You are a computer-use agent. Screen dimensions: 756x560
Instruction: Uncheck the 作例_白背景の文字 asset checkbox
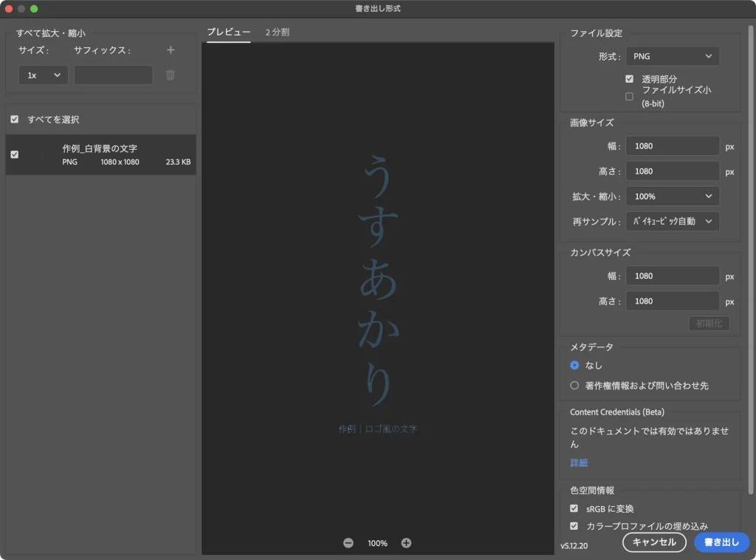click(x=15, y=154)
